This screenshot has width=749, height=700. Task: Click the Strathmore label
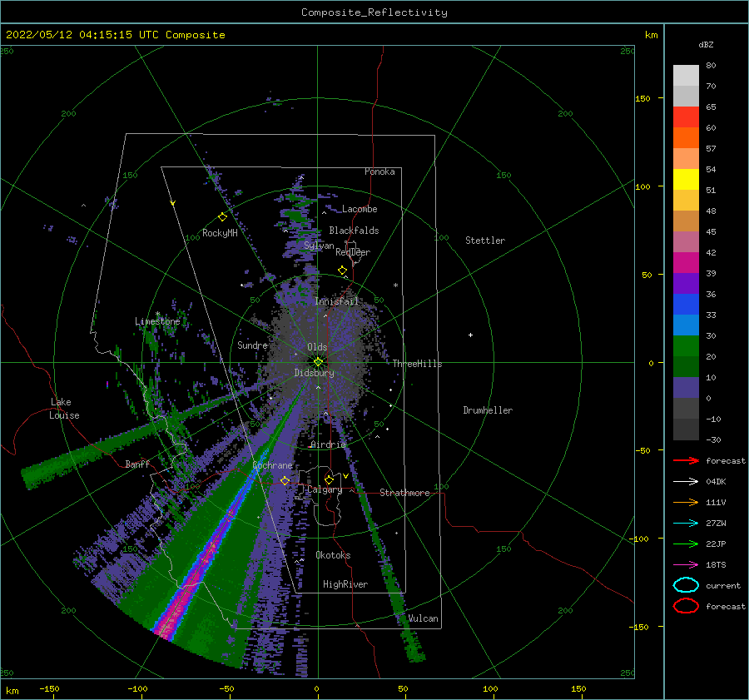404,493
